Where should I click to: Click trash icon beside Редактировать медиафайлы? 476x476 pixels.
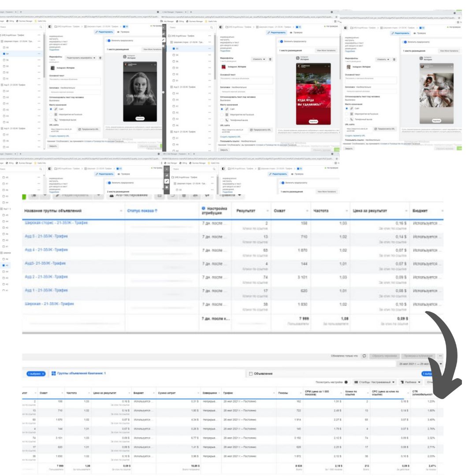[x=100, y=58]
